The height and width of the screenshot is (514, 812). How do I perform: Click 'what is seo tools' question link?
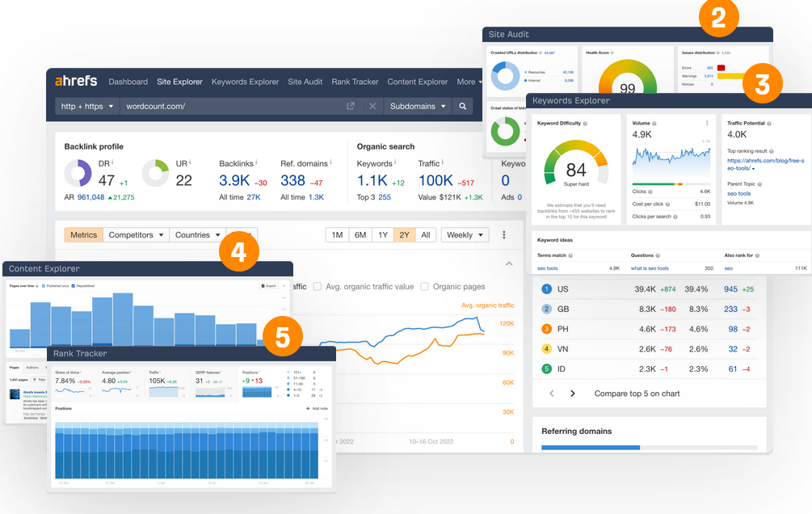[650, 268]
